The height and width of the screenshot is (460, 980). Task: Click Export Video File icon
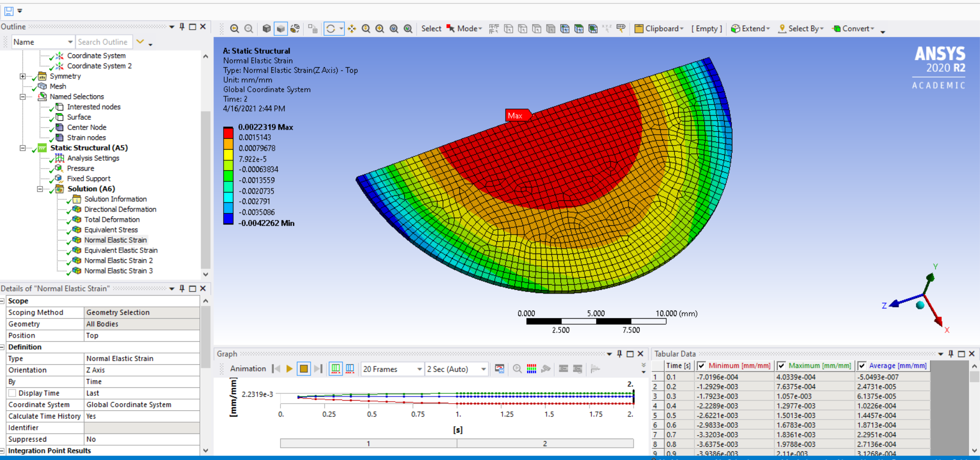point(499,369)
